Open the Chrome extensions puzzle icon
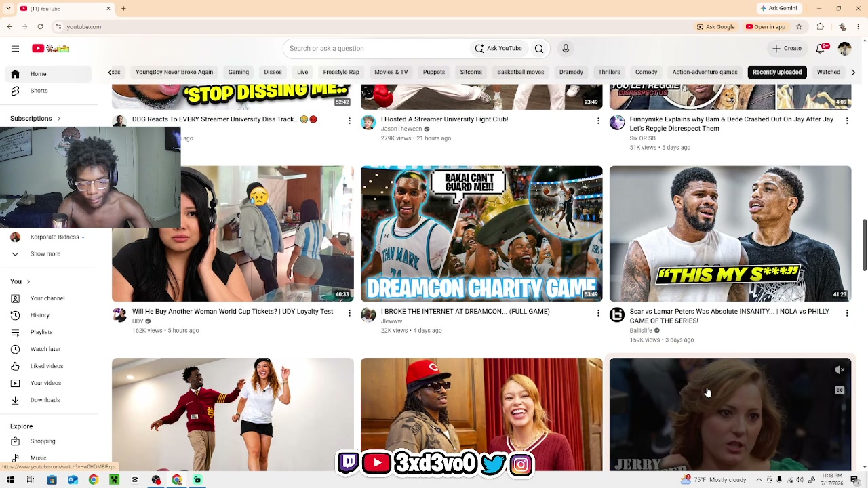Viewport: 868px width, 488px height. click(x=820, y=26)
